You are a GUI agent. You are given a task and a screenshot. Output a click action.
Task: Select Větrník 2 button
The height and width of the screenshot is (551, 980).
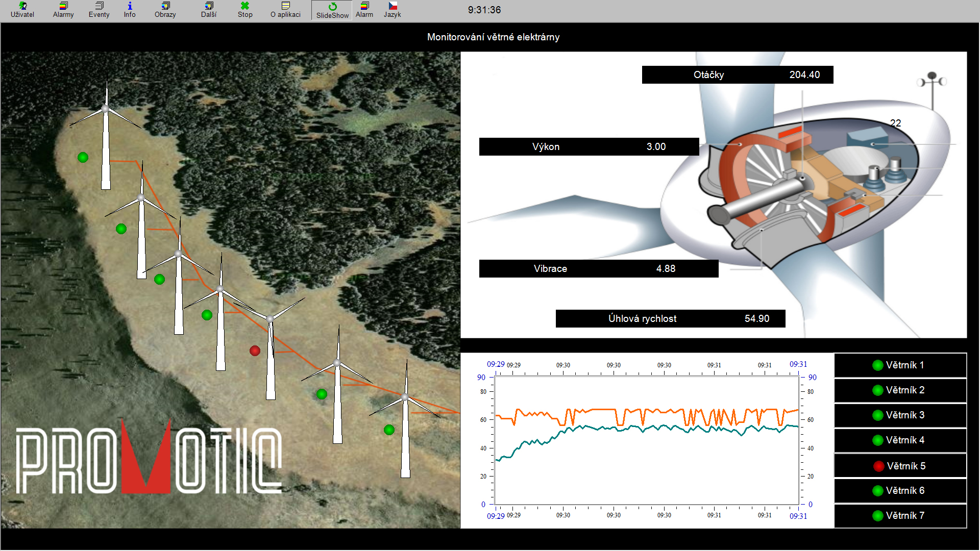pyautogui.click(x=900, y=390)
